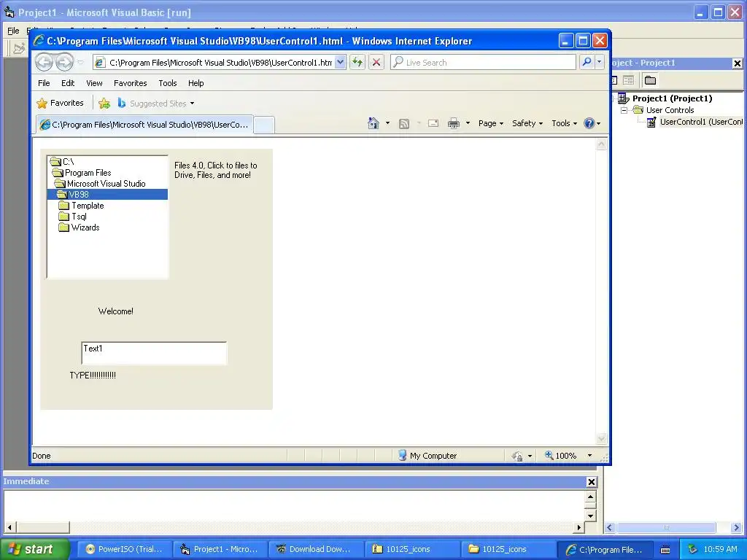Go back with the IE Back arrow
This screenshot has width=747, height=560.
pyautogui.click(x=44, y=62)
